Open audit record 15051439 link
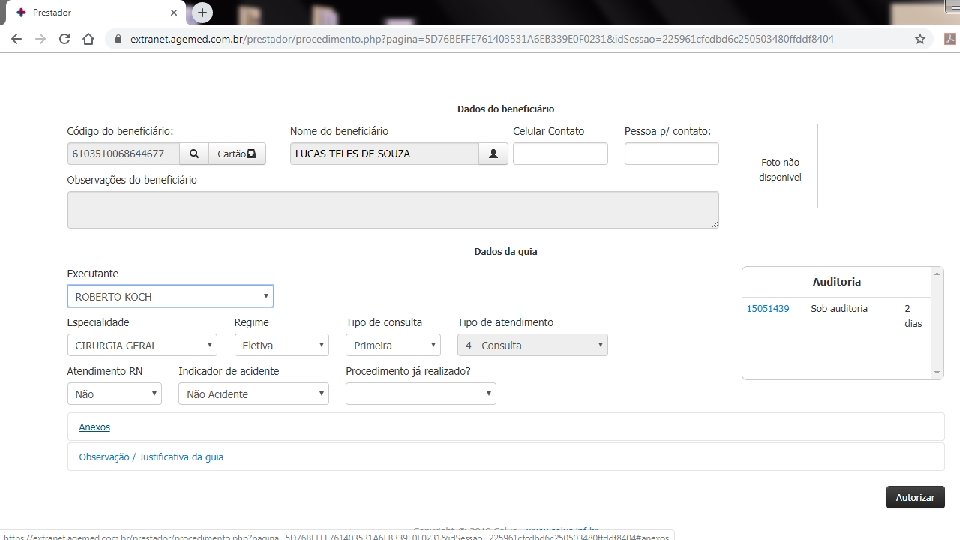This screenshot has width=960, height=540. click(x=768, y=309)
